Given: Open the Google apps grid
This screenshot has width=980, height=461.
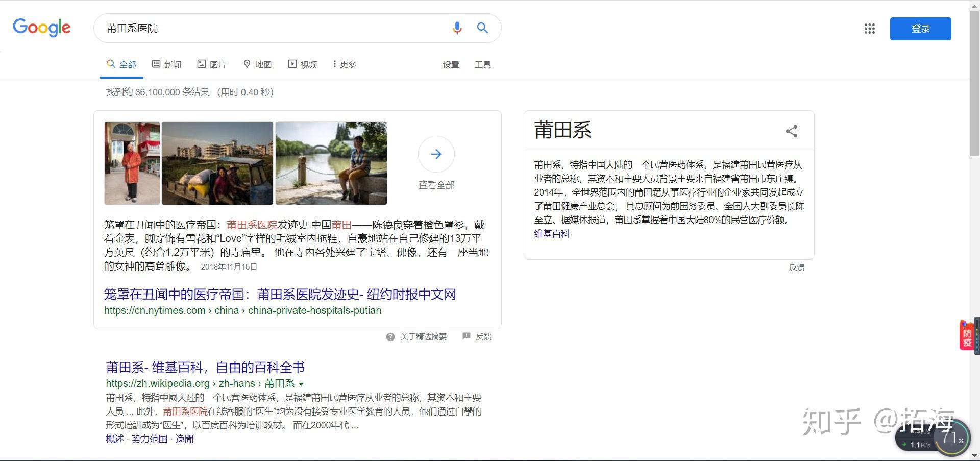Looking at the screenshot, I should pos(870,29).
